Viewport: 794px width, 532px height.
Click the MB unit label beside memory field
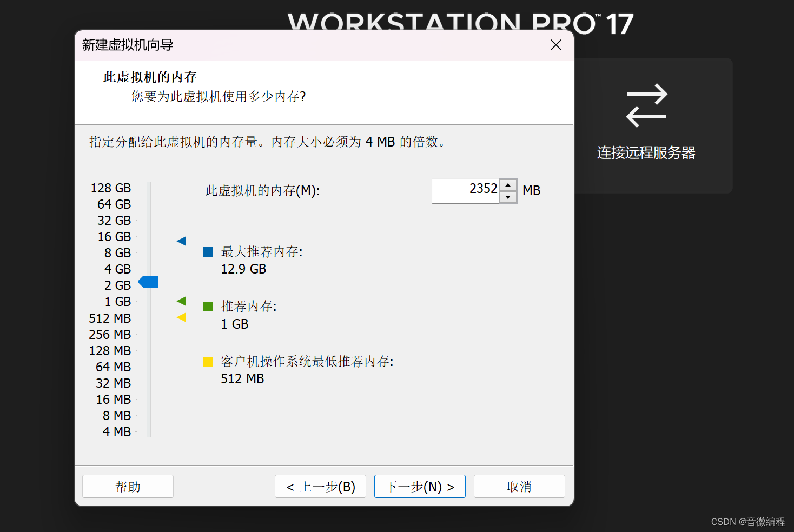coord(532,191)
